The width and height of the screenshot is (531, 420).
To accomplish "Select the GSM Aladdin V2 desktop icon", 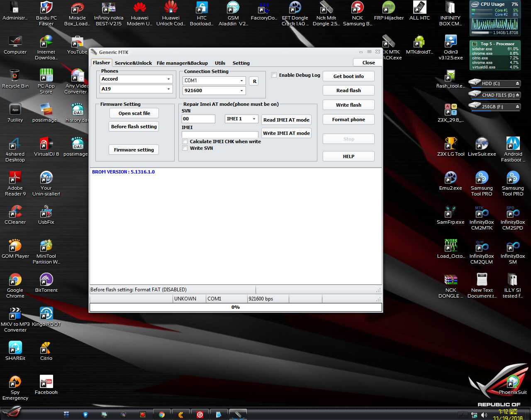I will tap(233, 14).
